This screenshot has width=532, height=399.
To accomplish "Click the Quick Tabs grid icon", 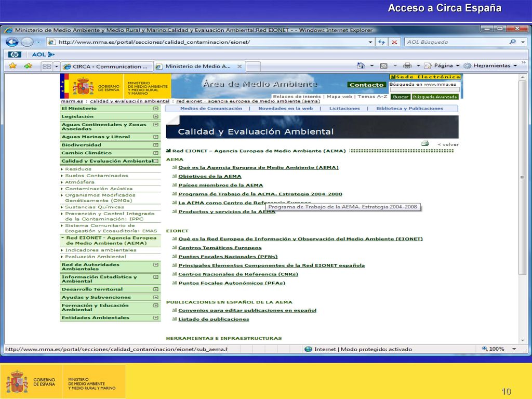I will point(47,66).
